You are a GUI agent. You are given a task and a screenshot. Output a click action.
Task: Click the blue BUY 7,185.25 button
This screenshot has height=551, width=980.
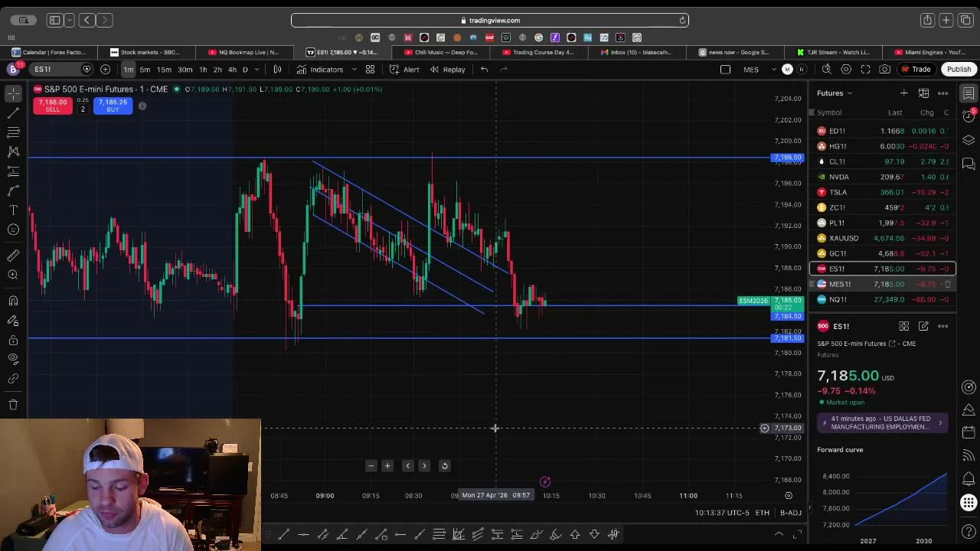[113, 106]
